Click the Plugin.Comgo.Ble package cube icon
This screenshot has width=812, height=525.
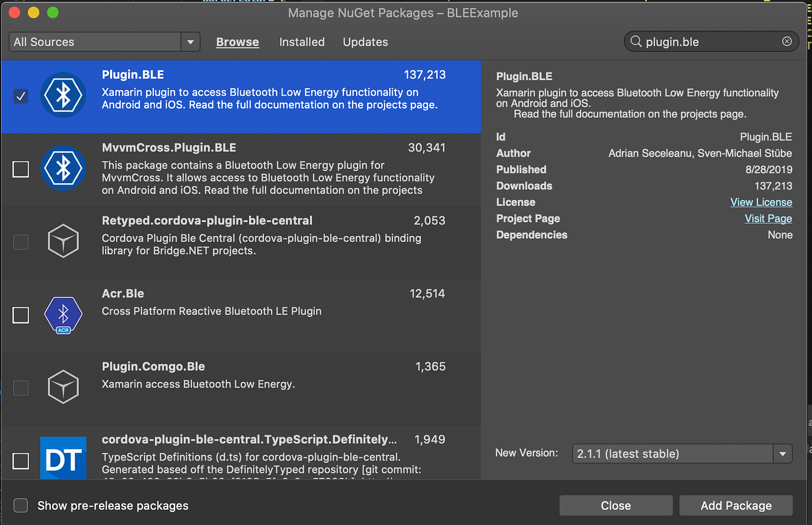coord(63,386)
